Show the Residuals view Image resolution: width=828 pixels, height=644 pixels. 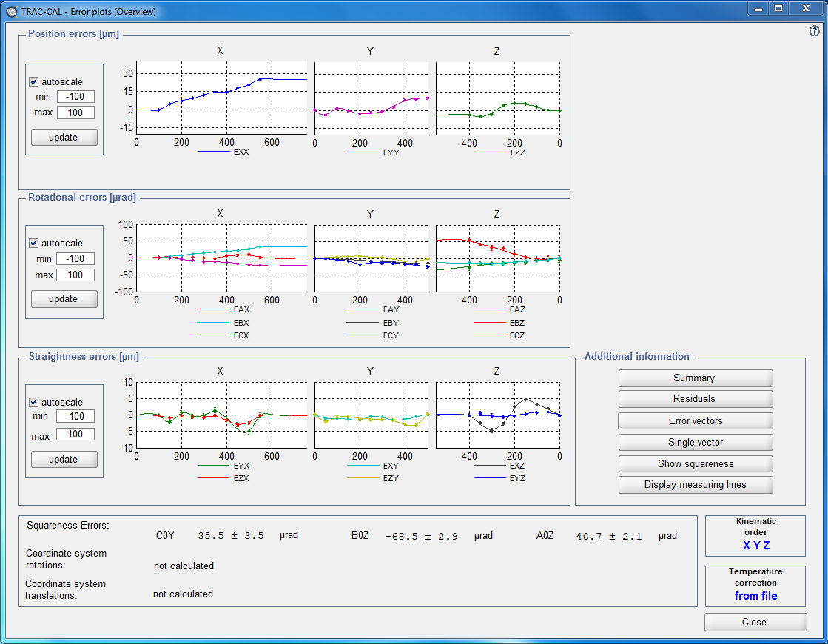pyautogui.click(x=696, y=399)
